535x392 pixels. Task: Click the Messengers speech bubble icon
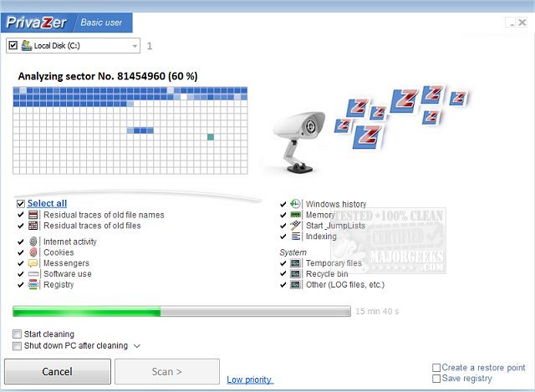click(33, 263)
